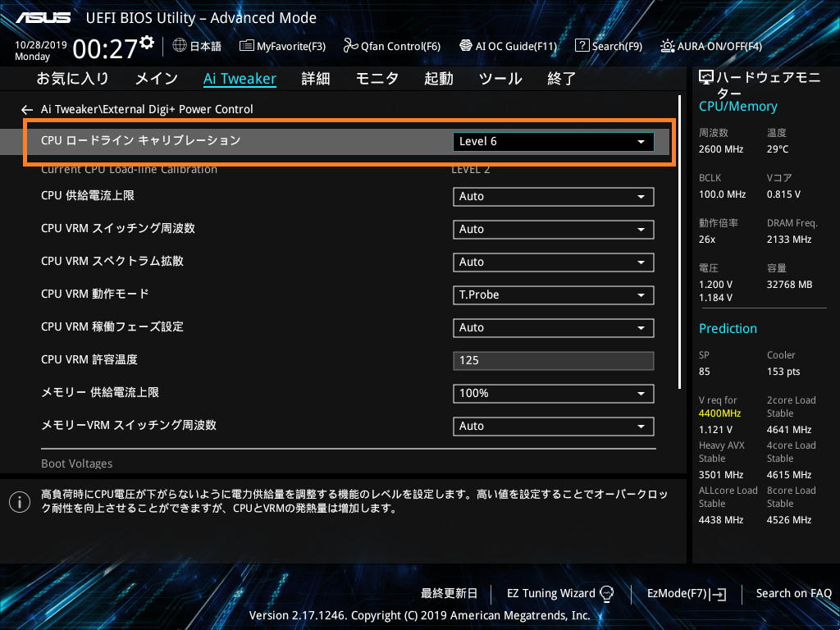Open the お気に入り tab
This screenshot has height=630, width=840.
tap(72, 79)
